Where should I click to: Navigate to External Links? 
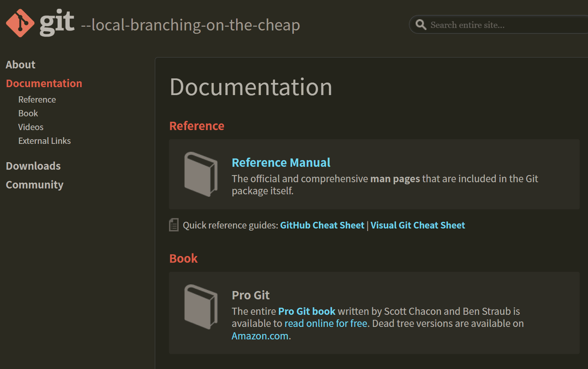(x=44, y=141)
